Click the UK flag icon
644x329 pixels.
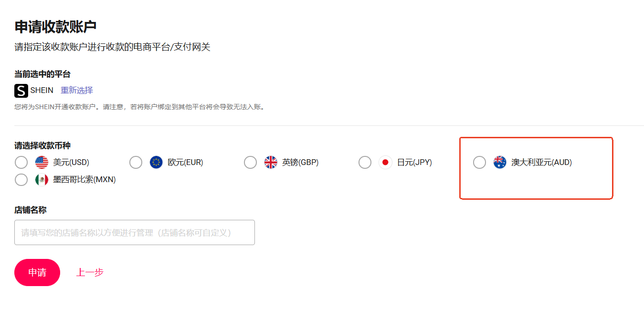tap(271, 163)
